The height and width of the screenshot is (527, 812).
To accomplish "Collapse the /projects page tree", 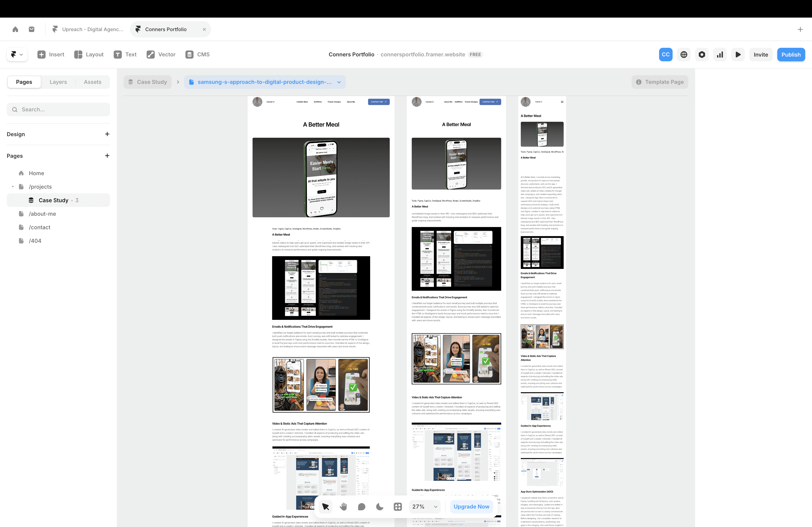I will tap(13, 187).
